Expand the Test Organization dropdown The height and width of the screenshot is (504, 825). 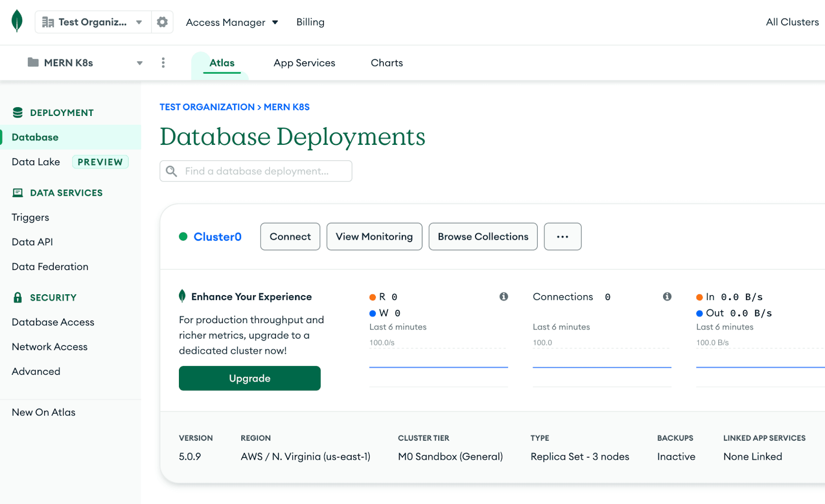tap(93, 22)
